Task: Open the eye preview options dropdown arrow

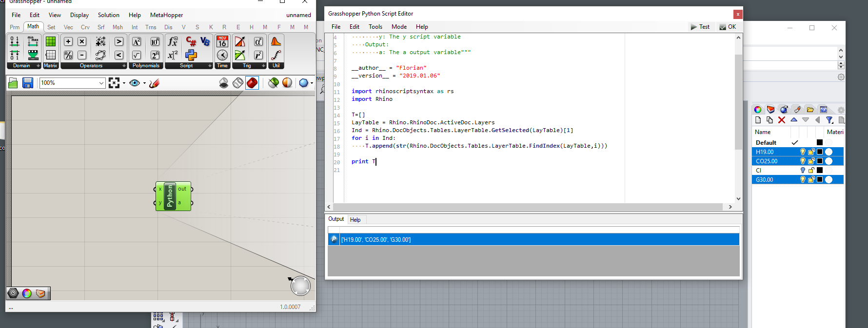Action: [x=144, y=83]
